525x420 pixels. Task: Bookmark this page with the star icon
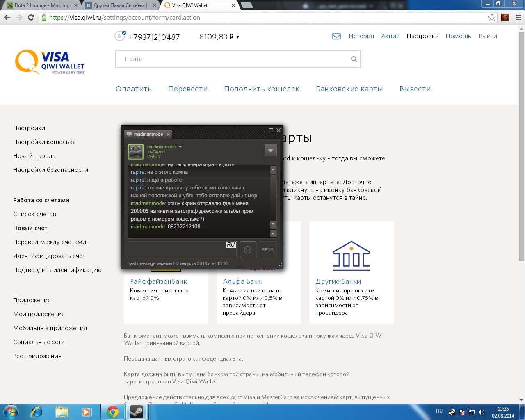tap(492, 17)
